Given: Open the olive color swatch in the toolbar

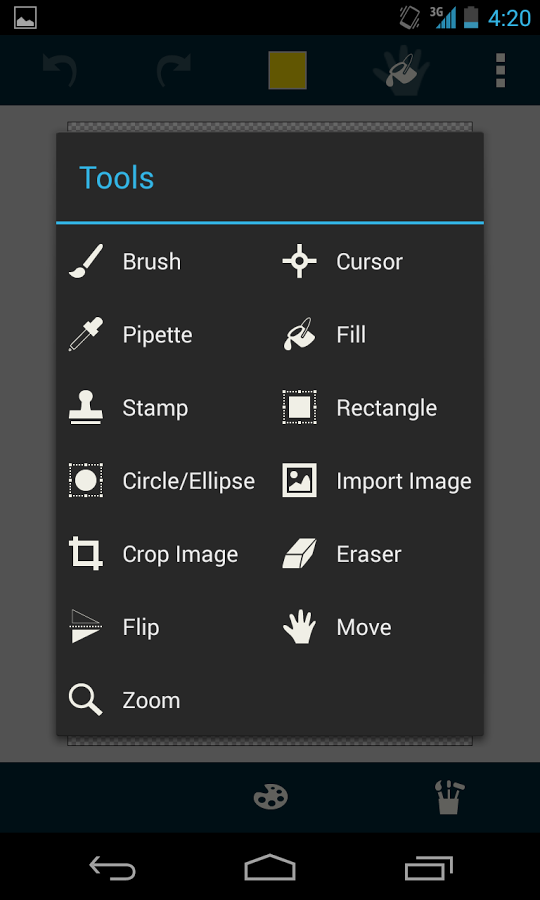Looking at the screenshot, I should (288, 70).
